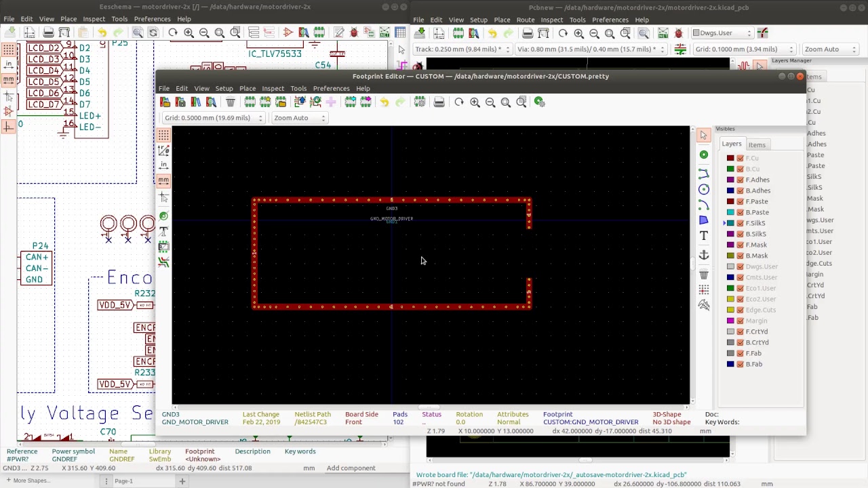Select the add text tool

coord(704,236)
